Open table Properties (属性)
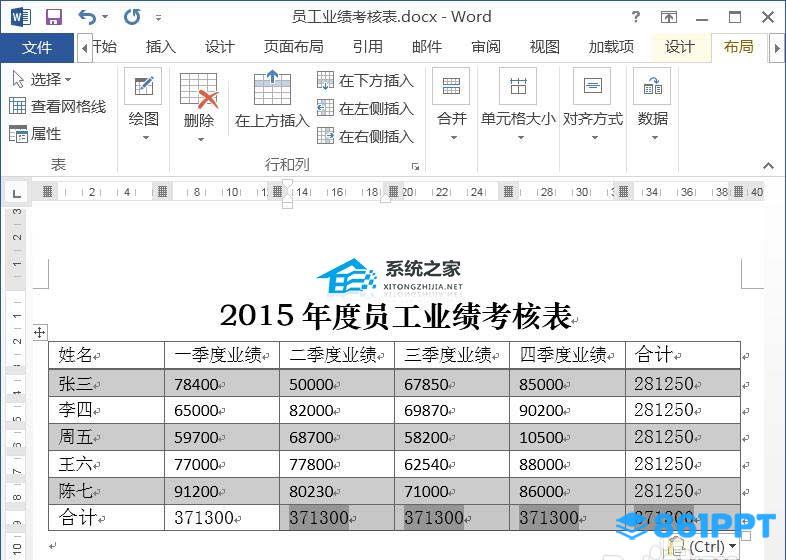 [35, 134]
